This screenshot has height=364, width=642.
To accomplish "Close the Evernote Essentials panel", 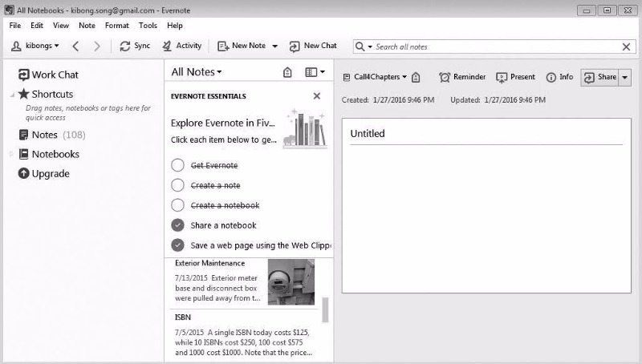I will (x=316, y=96).
